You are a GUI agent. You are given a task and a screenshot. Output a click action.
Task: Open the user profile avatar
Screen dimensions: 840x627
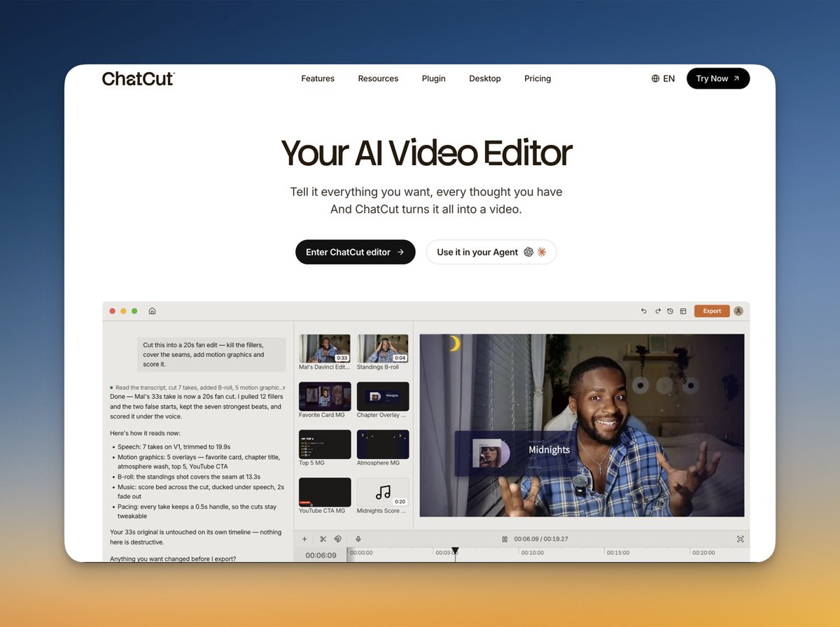click(x=738, y=311)
